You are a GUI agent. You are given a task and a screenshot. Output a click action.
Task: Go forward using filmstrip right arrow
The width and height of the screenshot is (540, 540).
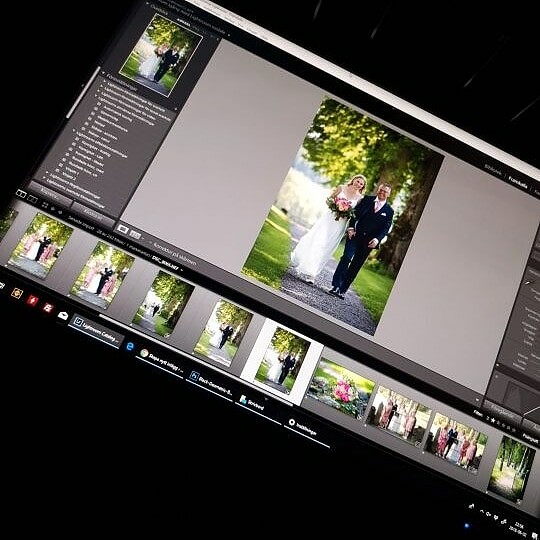click(x=60, y=212)
